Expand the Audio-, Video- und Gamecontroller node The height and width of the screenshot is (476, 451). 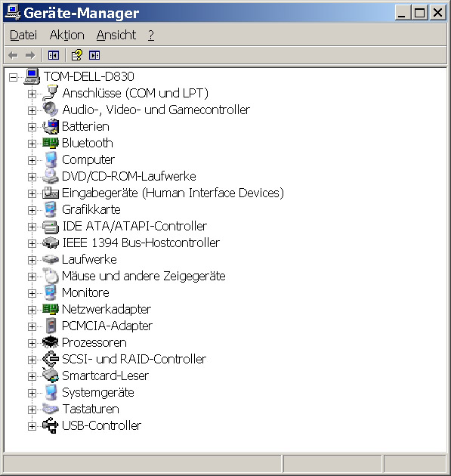pyautogui.click(x=32, y=110)
